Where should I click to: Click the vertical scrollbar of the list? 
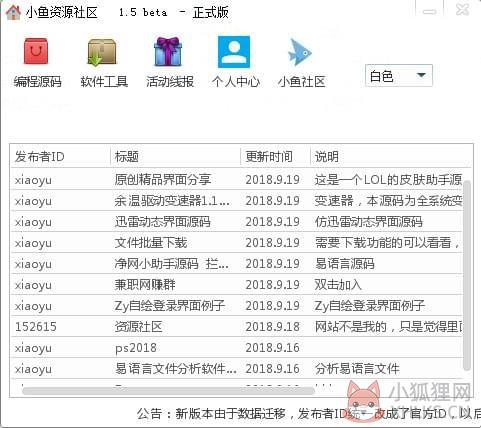[467, 275]
